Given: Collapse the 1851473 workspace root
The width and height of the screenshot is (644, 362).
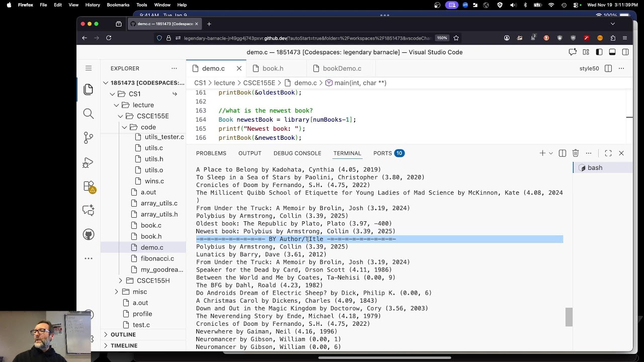Looking at the screenshot, I should click(x=106, y=83).
